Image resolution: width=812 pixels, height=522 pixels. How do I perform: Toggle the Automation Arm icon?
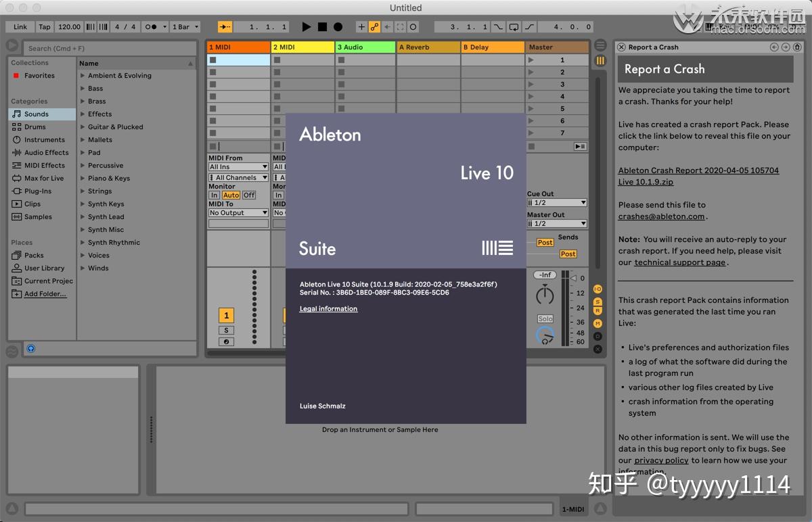[x=374, y=27]
